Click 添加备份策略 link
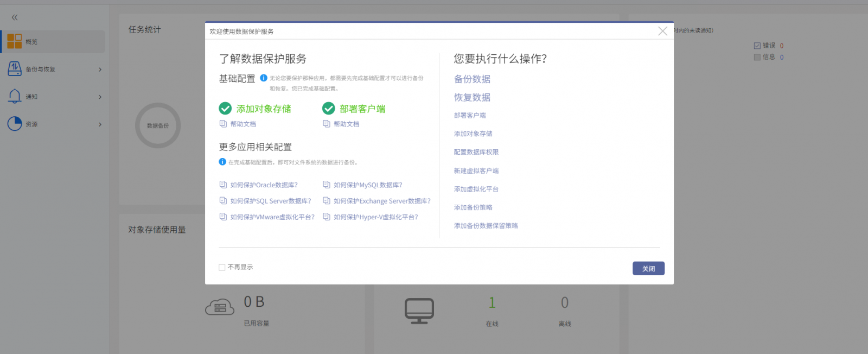This screenshot has height=354, width=868. pyautogui.click(x=473, y=207)
